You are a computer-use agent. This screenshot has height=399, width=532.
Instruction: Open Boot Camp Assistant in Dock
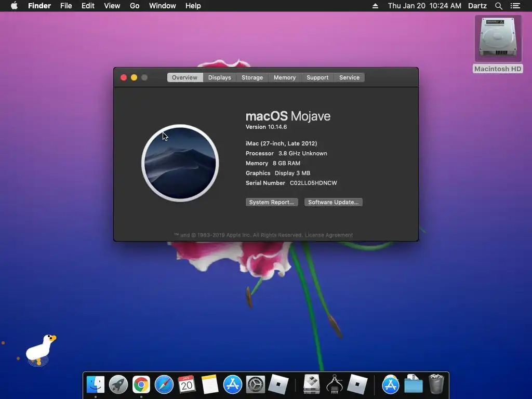click(312, 384)
